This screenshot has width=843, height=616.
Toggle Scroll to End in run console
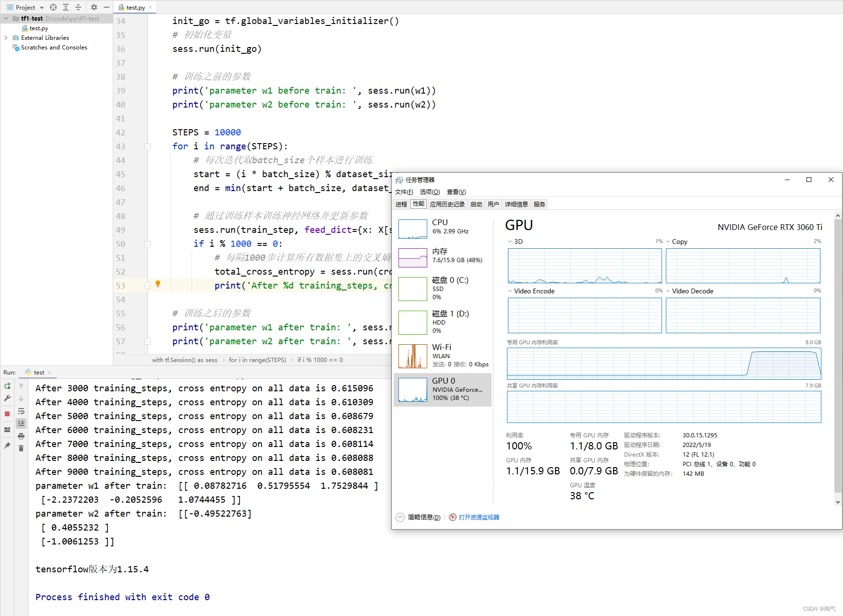coord(21,423)
